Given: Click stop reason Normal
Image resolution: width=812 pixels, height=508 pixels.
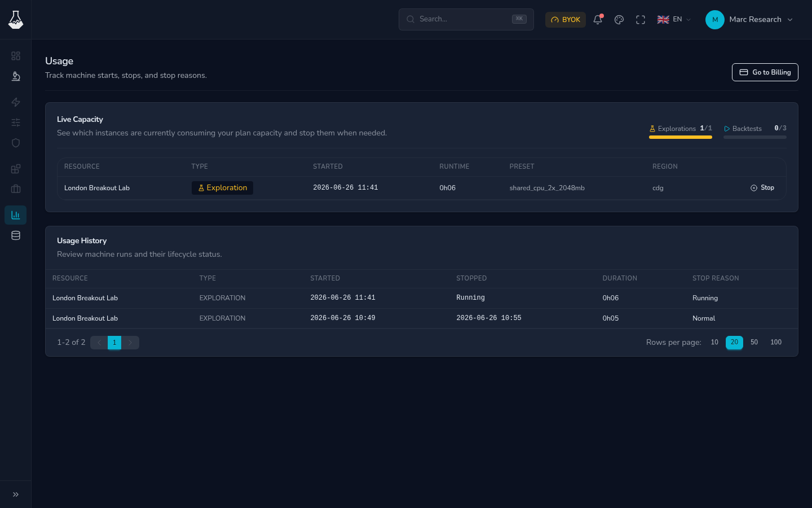Looking at the screenshot, I should point(703,318).
